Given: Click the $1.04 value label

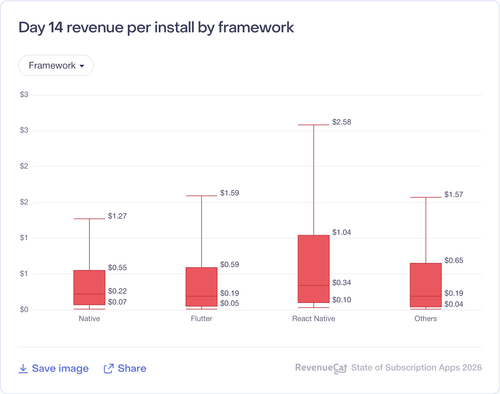Looking at the screenshot, I should point(342,232).
